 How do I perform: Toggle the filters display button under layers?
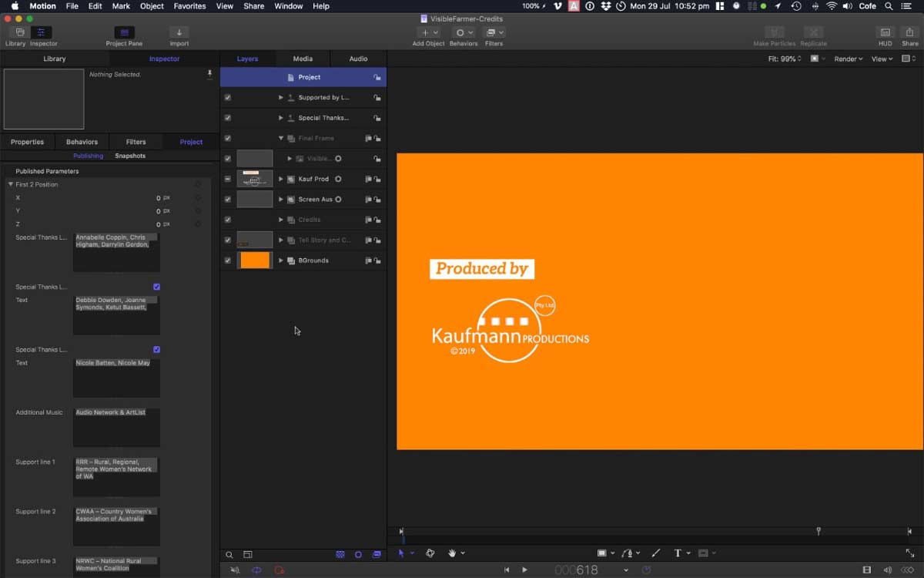click(x=377, y=555)
